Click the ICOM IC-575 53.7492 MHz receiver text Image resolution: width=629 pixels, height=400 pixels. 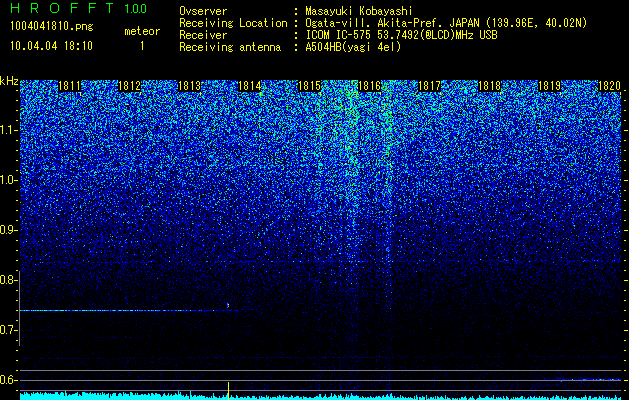coord(401,35)
